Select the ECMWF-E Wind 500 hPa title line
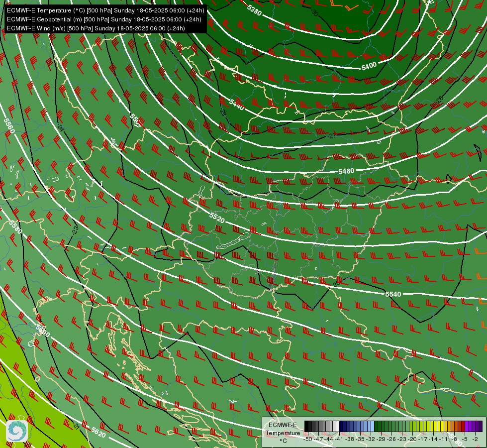Screen dimensions: 487x448 (x=96, y=28)
